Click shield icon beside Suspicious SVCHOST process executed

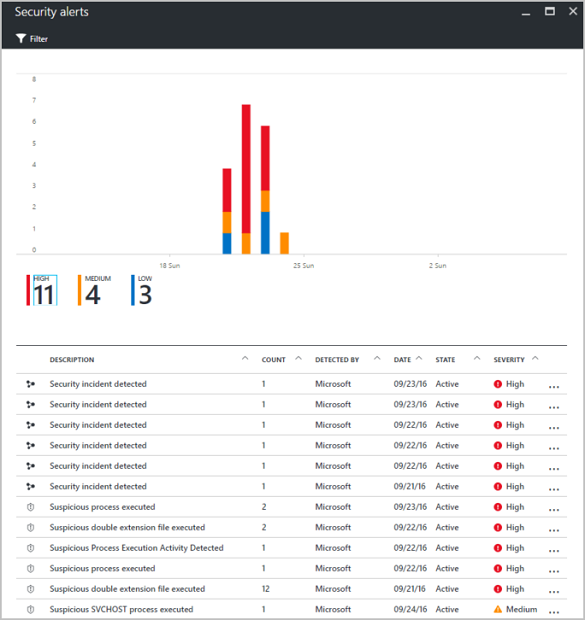tap(30, 609)
